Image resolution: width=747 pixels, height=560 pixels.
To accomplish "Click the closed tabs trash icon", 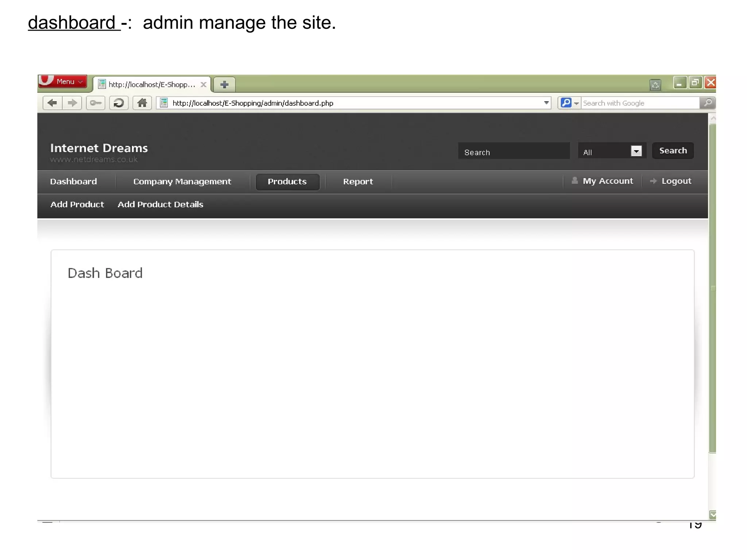I will pyautogui.click(x=655, y=85).
